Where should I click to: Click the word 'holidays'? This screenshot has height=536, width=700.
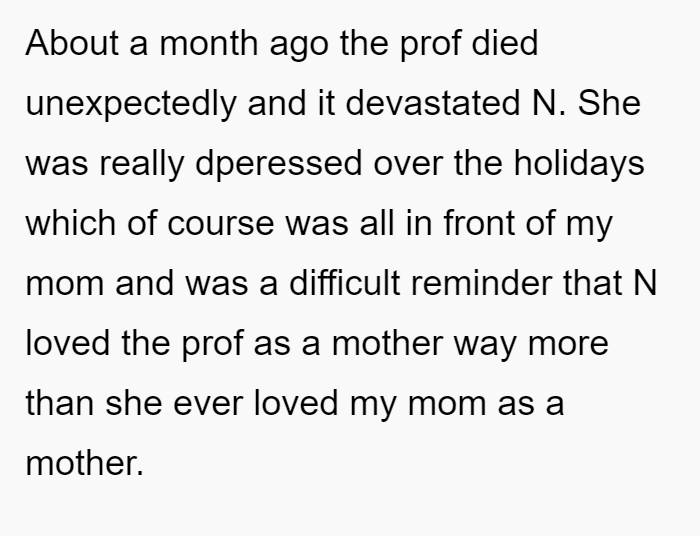pos(579,164)
